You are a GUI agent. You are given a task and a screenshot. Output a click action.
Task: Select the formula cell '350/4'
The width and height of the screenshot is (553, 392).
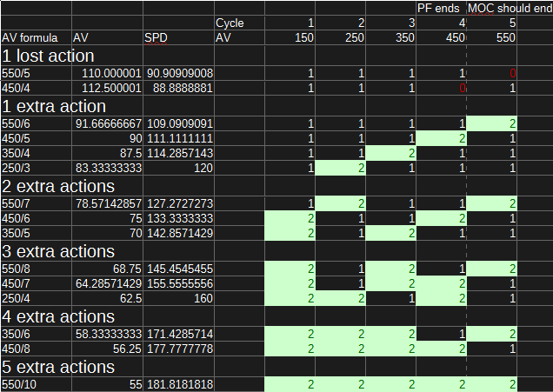(x=36, y=153)
